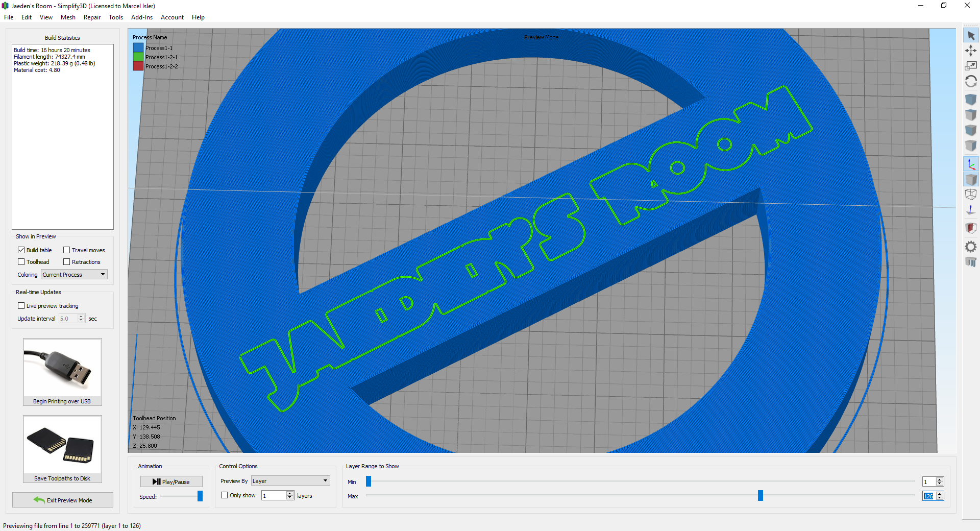980x531 pixels.
Task: Toggle the Build table checkbox
Action: point(21,250)
